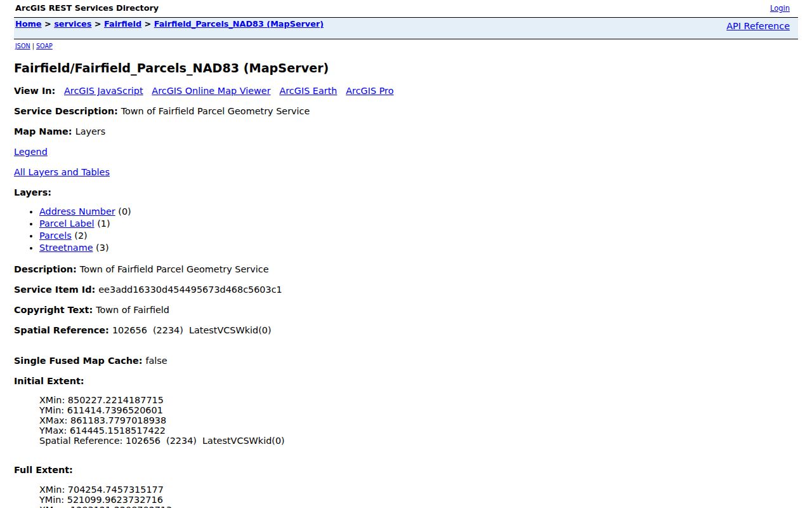
Task: View the map in ArcGIS JavaScript
Action: pos(103,91)
